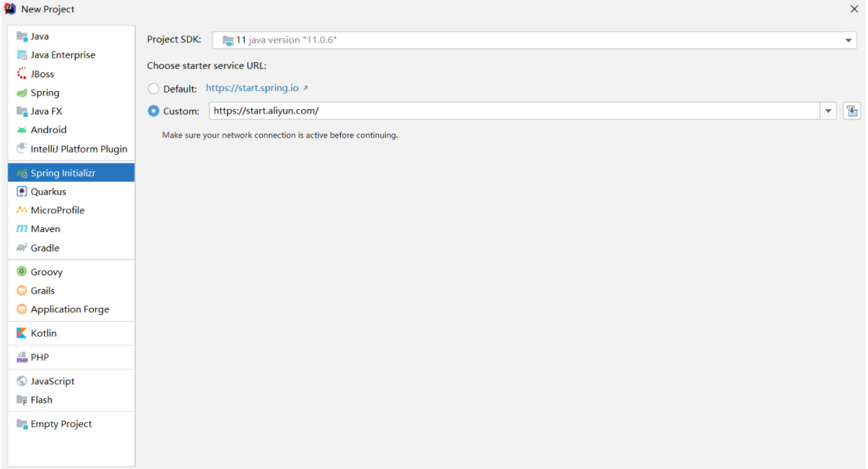
Task: Click the Java Enterprise icon
Action: pos(22,55)
